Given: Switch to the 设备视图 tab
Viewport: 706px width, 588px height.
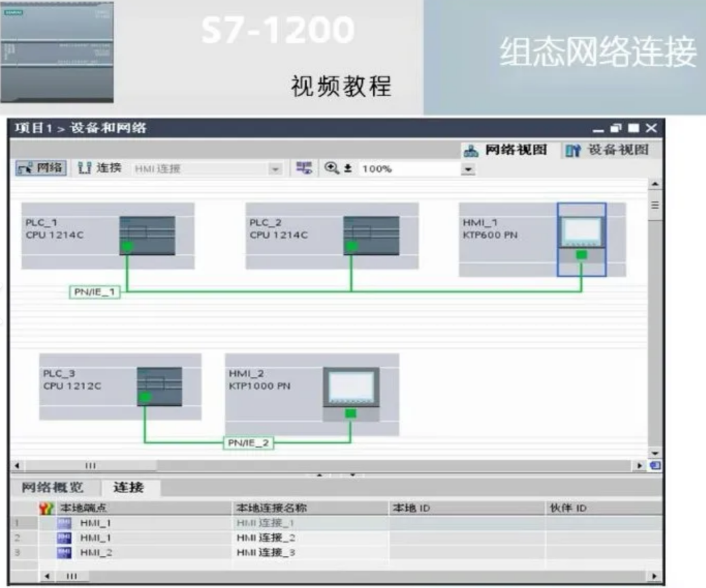Looking at the screenshot, I should coord(609,150).
